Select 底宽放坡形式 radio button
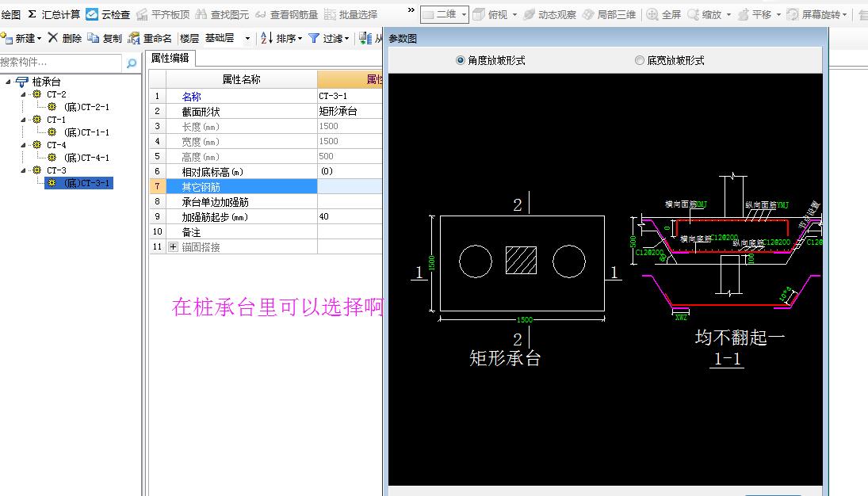Viewport: 868px width, 496px height. [x=640, y=60]
